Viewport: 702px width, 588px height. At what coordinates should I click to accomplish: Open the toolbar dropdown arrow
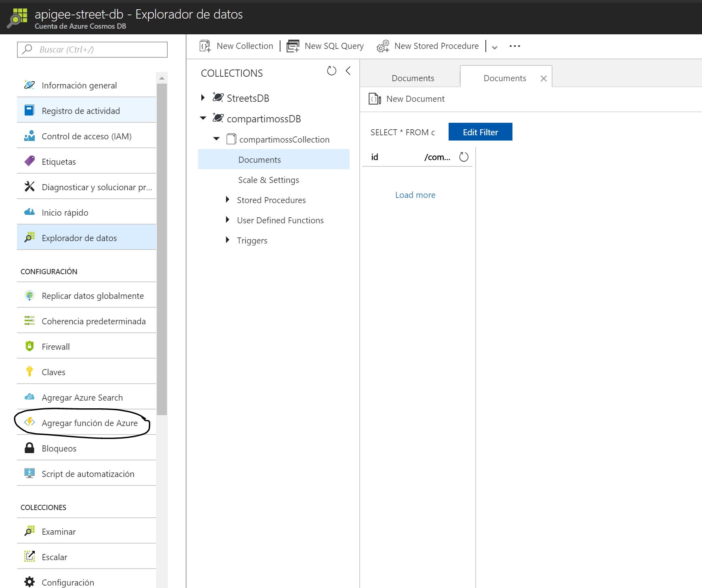click(x=494, y=47)
